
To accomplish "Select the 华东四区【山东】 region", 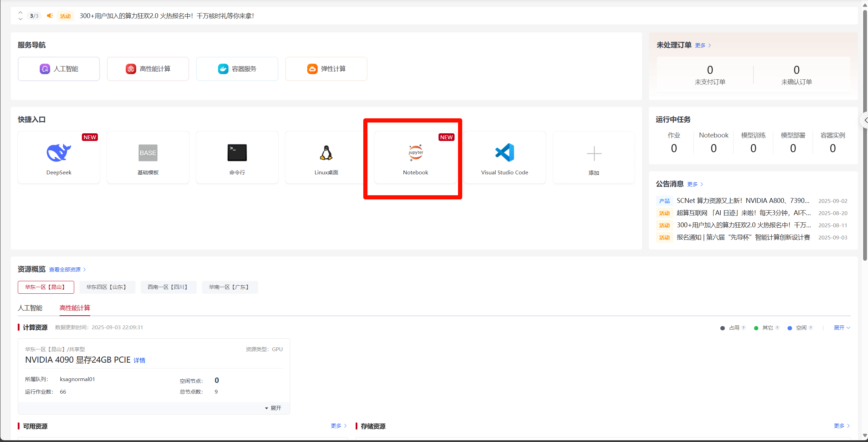I will 107,287.
